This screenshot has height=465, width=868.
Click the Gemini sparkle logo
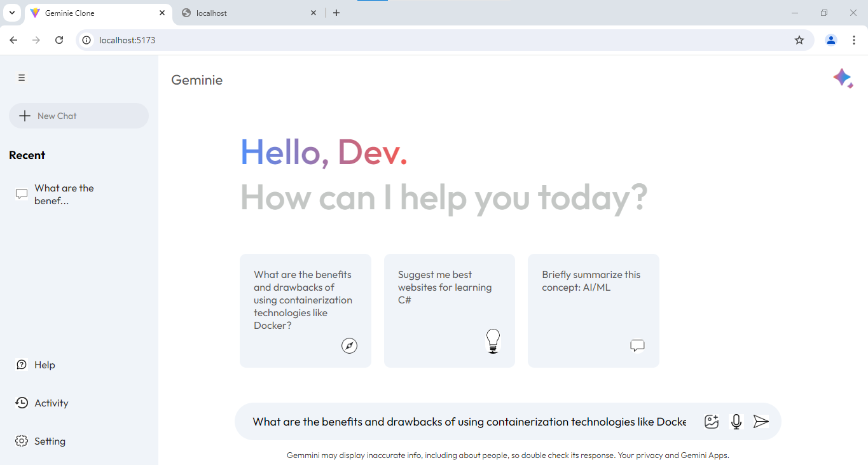click(x=843, y=78)
